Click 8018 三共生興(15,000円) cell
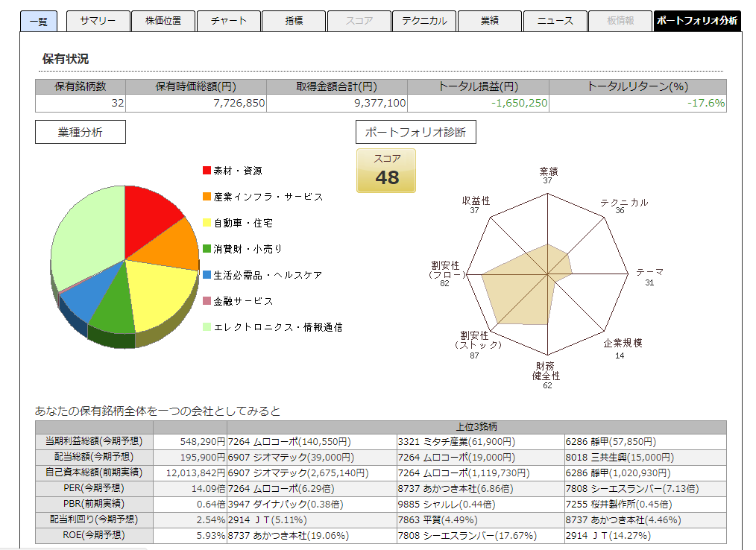 pyautogui.click(x=645, y=457)
